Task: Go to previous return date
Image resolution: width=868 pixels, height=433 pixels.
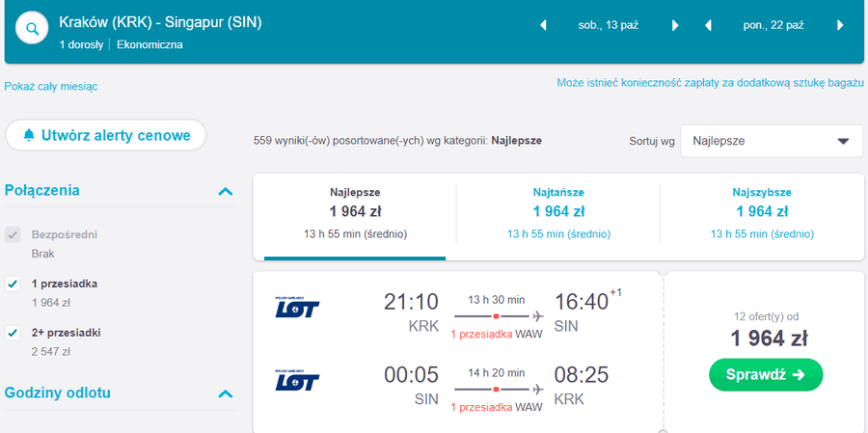Action: pos(709,25)
